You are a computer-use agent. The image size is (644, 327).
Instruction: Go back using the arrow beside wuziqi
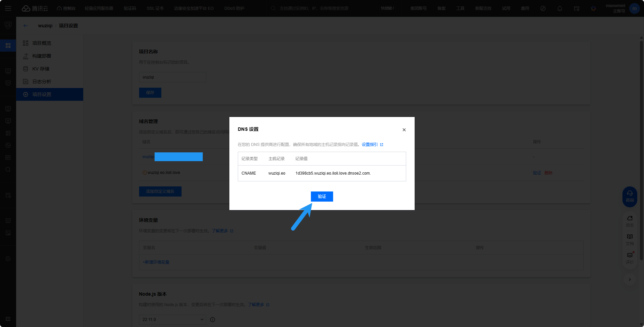pos(26,26)
